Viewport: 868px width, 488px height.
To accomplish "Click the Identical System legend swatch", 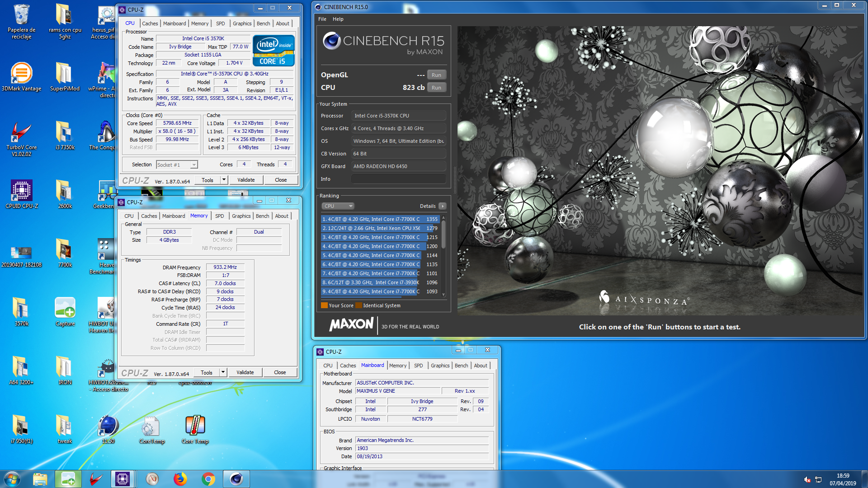I will click(x=359, y=305).
